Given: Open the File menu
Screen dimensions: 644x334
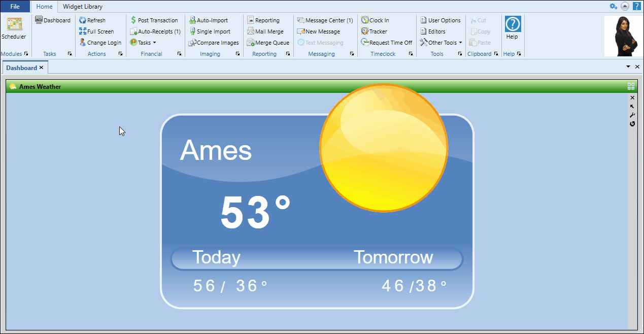Looking at the screenshot, I should coord(15,7).
